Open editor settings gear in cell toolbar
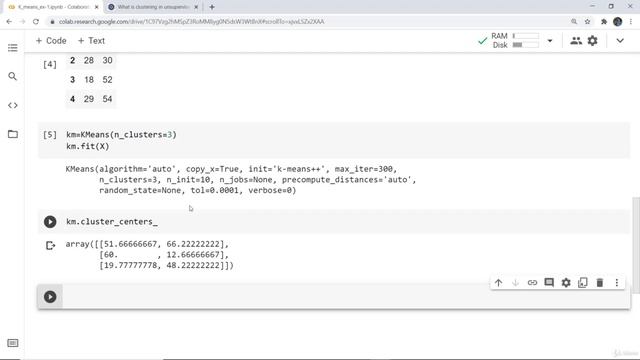 click(x=566, y=282)
